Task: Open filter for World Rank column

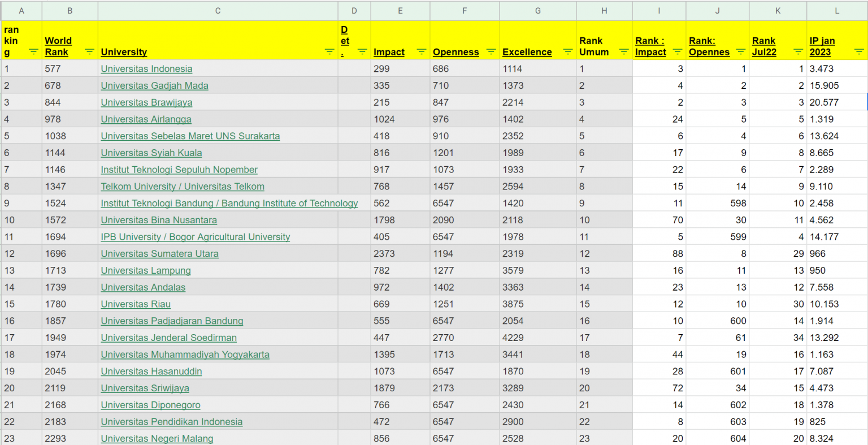Action: click(x=89, y=52)
